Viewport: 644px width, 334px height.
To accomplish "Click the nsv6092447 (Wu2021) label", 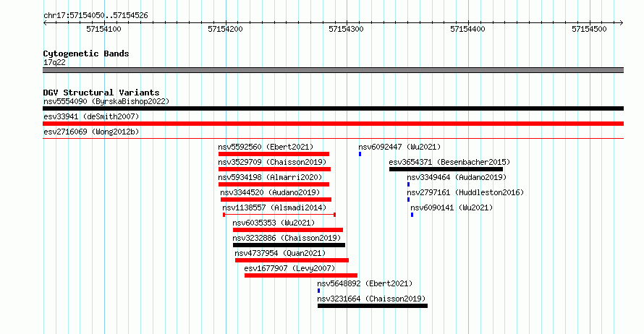I will pos(399,147).
